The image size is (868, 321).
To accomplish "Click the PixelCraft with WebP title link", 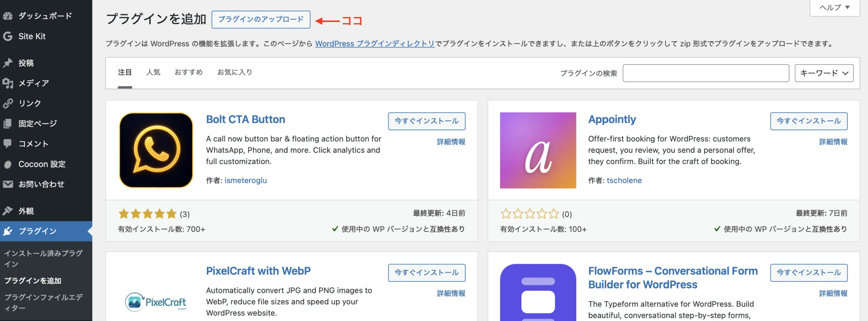I will (258, 271).
